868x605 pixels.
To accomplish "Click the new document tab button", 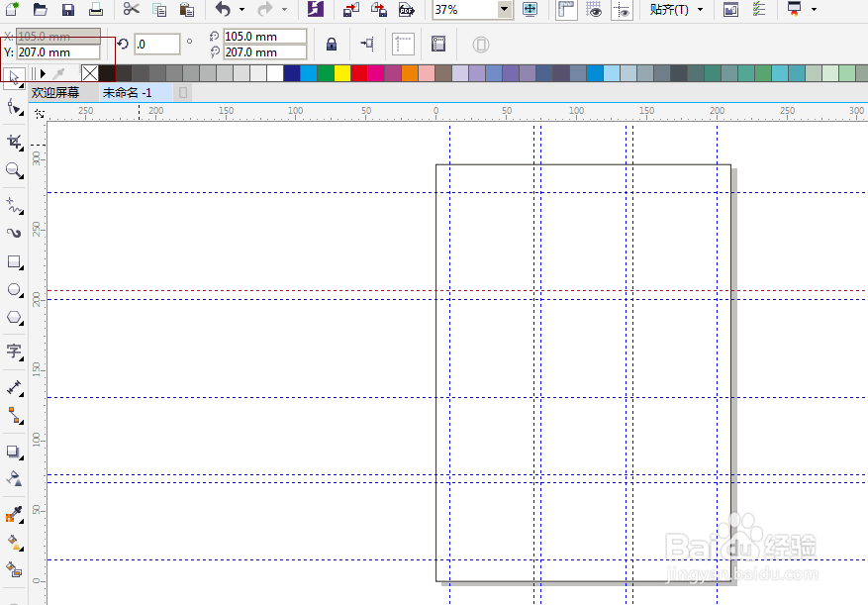I will point(183,92).
